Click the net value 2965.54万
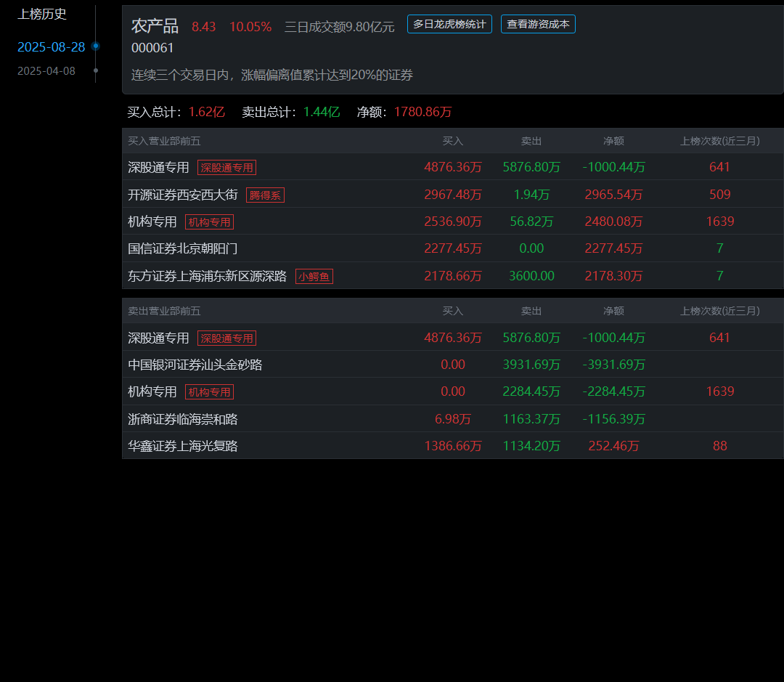 pyautogui.click(x=613, y=195)
